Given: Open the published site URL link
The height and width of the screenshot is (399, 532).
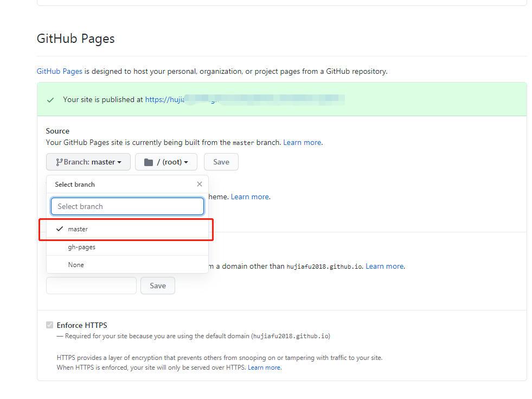Looking at the screenshot, I should [x=245, y=99].
